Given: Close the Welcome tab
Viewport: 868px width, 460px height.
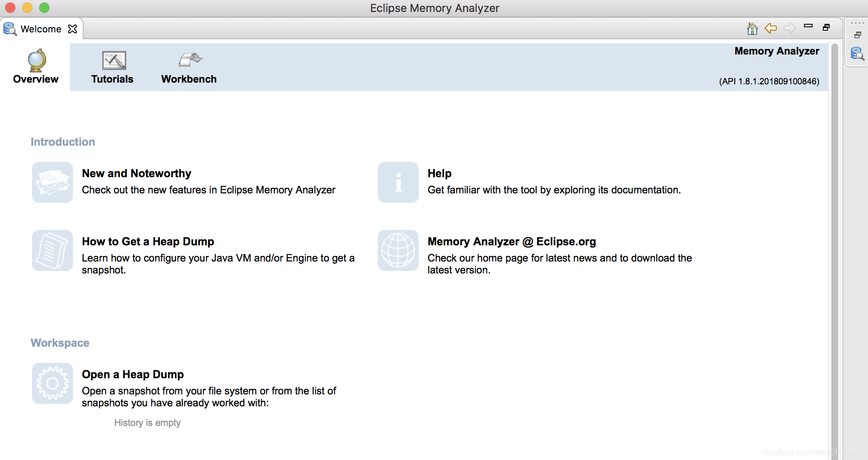Looking at the screenshot, I should 72,29.
